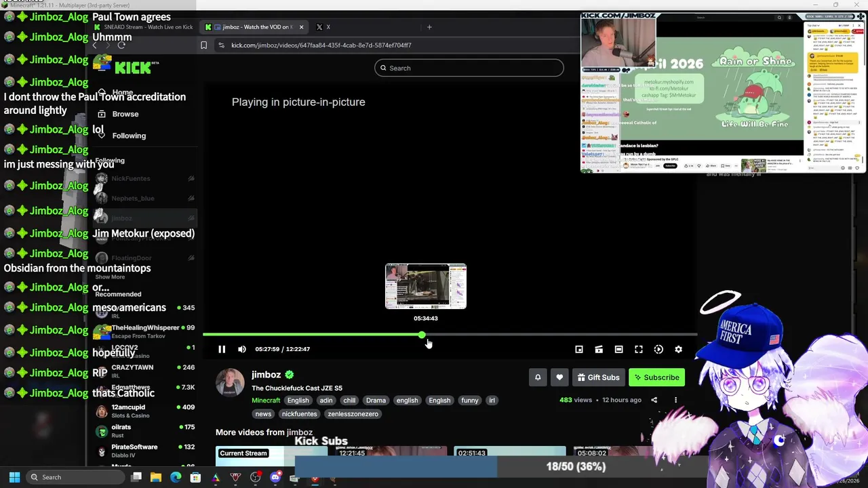The height and width of the screenshot is (488, 868).
Task: Open Discord from taskbar
Action: tap(275, 477)
